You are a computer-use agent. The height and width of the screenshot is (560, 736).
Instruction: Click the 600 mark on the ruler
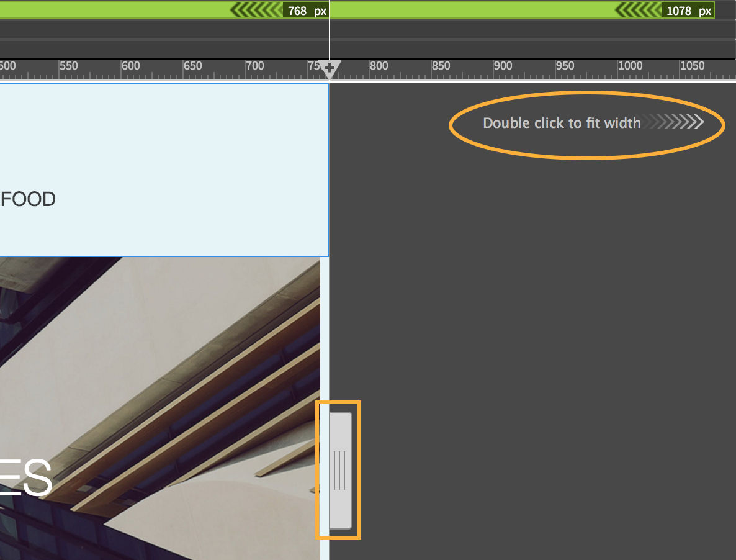pos(131,66)
